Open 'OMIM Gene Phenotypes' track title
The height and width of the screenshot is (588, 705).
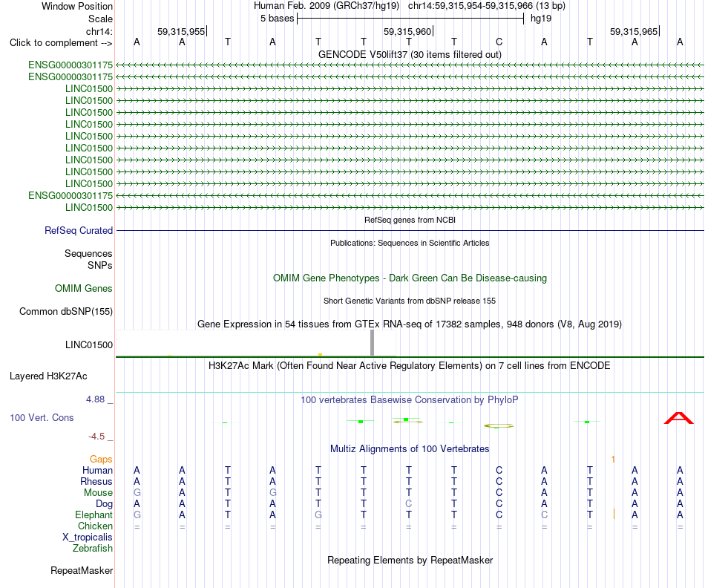pos(410,278)
